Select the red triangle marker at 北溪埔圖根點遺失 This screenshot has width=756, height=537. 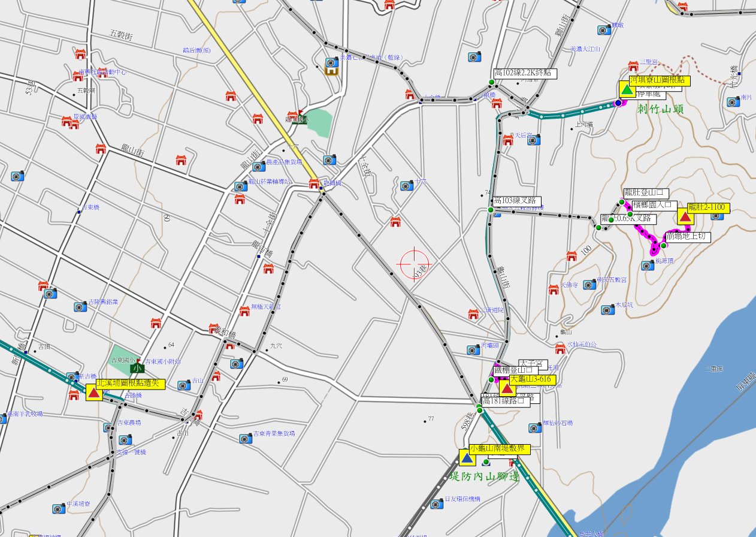pyautogui.click(x=93, y=393)
